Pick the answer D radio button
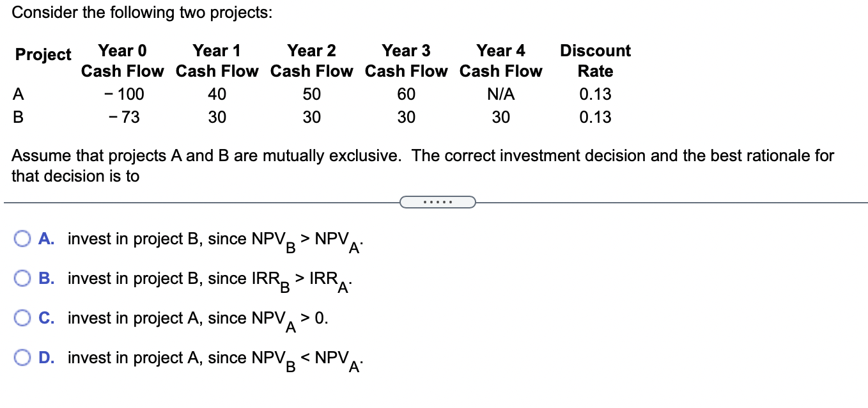 (x=23, y=359)
